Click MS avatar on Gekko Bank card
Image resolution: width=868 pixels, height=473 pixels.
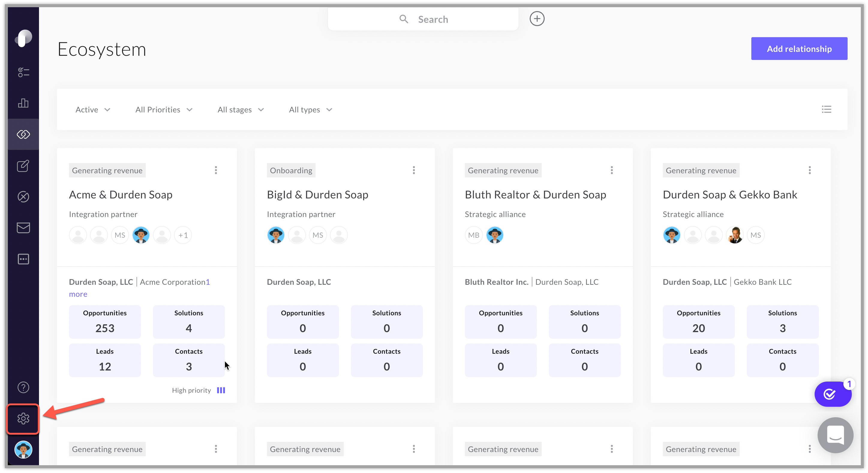pyautogui.click(x=756, y=235)
